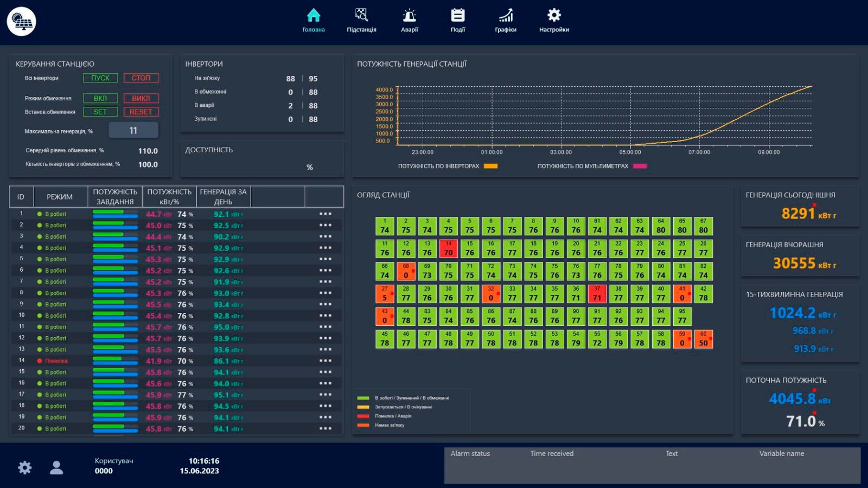Open the Графіки charts icon

[x=506, y=15]
